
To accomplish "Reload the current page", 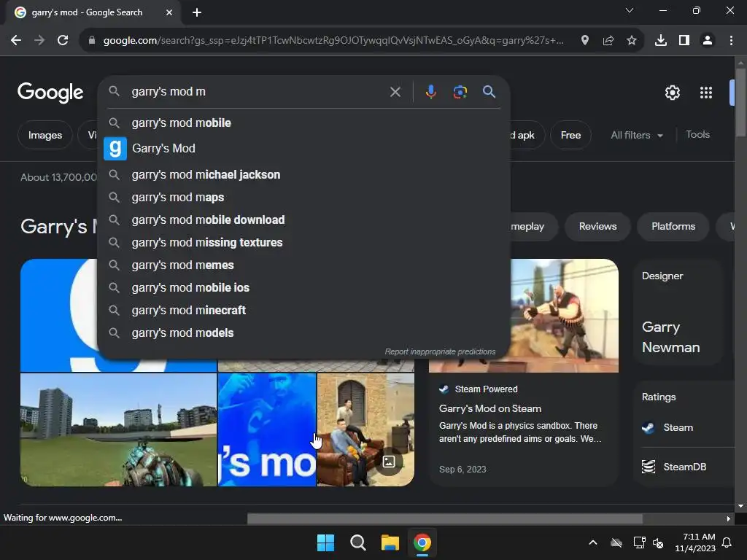I will tap(63, 41).
